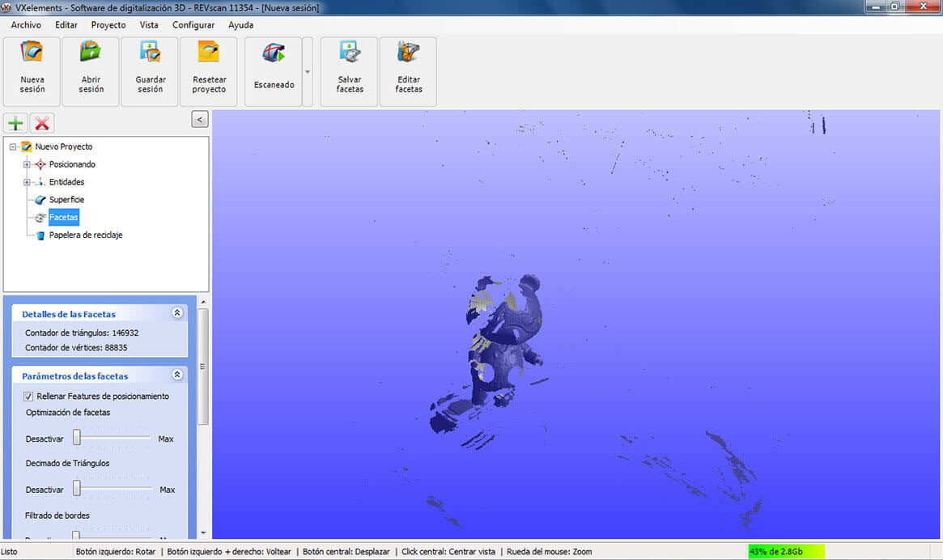Select the Papelera de reciclaje label

[86, 235]
